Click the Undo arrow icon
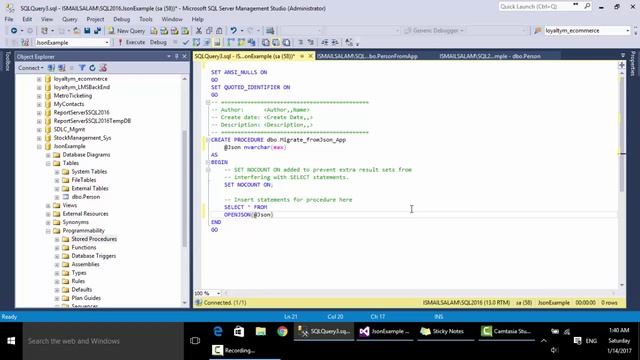Image resolution: width=640 pixels, height=360 pixels. (233, 31)
